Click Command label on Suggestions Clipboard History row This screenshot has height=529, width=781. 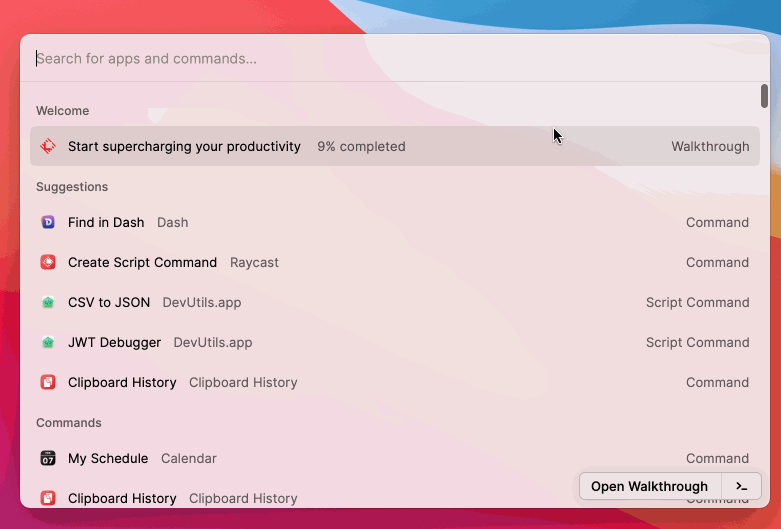(x=717, y=382)
